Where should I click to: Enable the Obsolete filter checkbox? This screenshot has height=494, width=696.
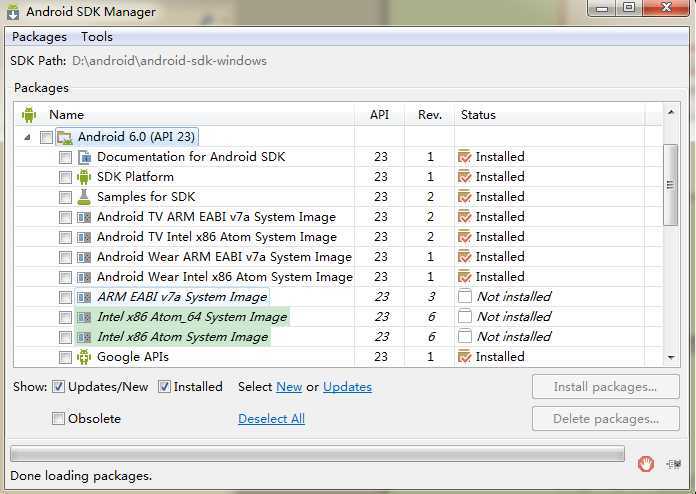coord(58,419)
